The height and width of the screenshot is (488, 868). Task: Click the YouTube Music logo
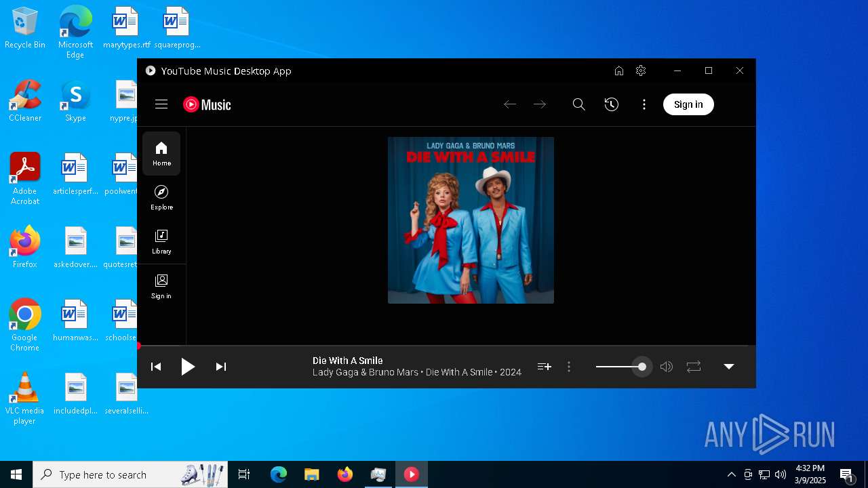click(207, 104)
